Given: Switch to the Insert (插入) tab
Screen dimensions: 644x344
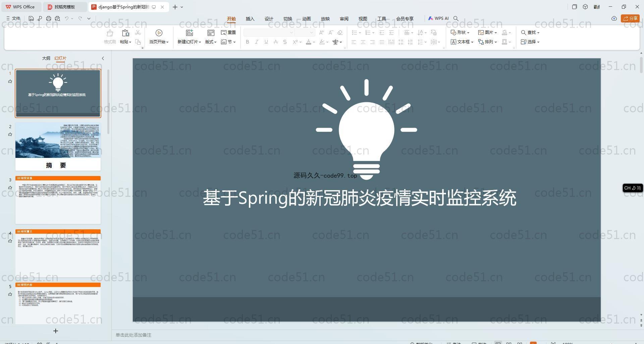Looking at the screenshot, I should click(250, 19).
